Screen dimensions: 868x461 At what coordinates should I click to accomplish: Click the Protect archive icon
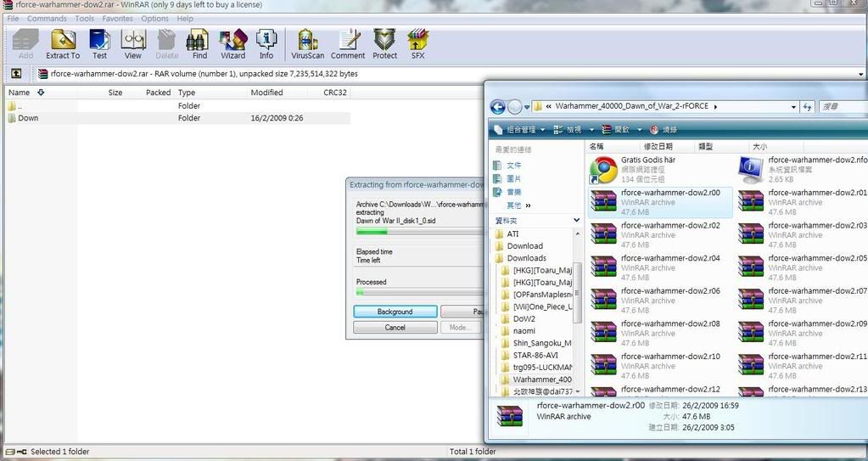click(x=384, y=43)
